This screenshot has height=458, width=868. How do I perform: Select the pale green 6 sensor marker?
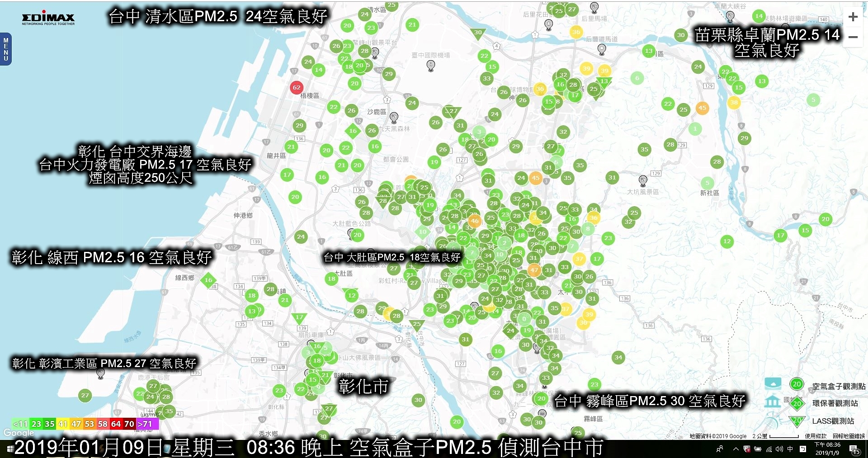(637, 78)
